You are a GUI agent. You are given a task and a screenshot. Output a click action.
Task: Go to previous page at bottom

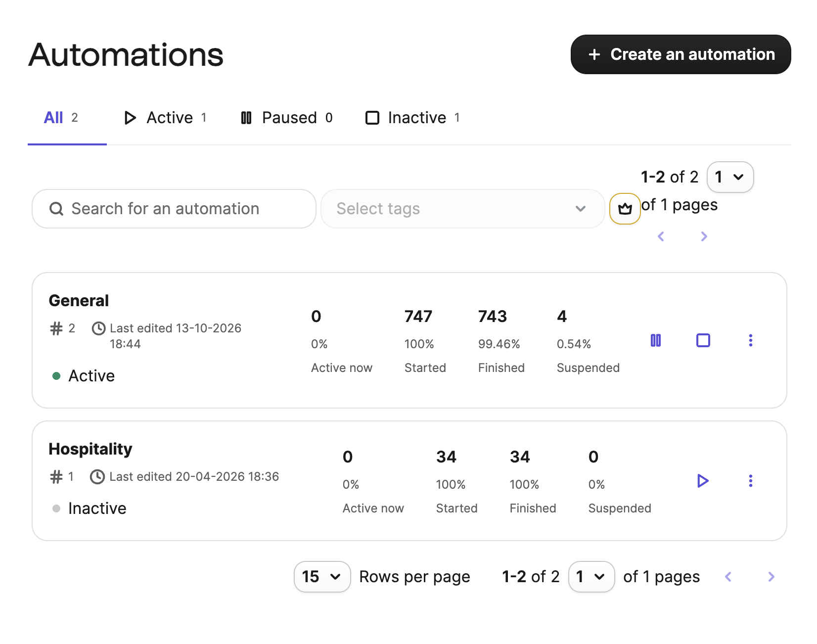(728, 577)
